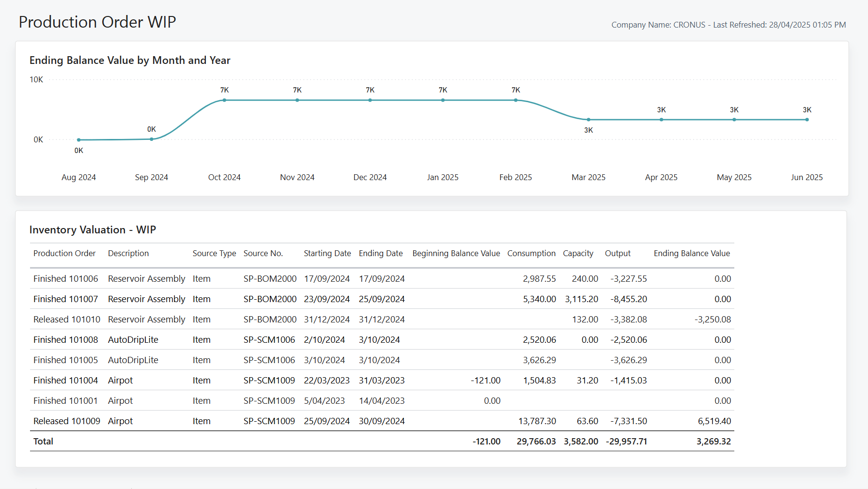
Task: Select the Ending Balance Value chart title
Action: (x=130, y=60)
